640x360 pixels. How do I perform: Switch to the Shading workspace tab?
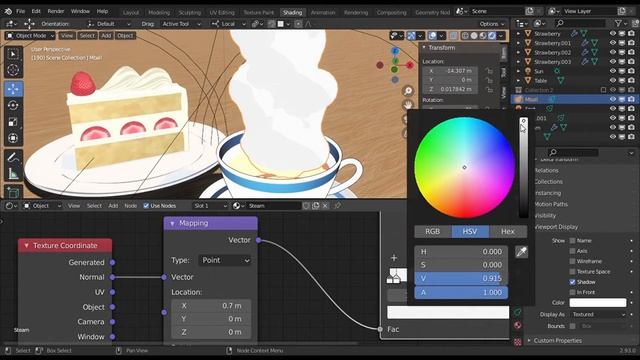point(292,12)
